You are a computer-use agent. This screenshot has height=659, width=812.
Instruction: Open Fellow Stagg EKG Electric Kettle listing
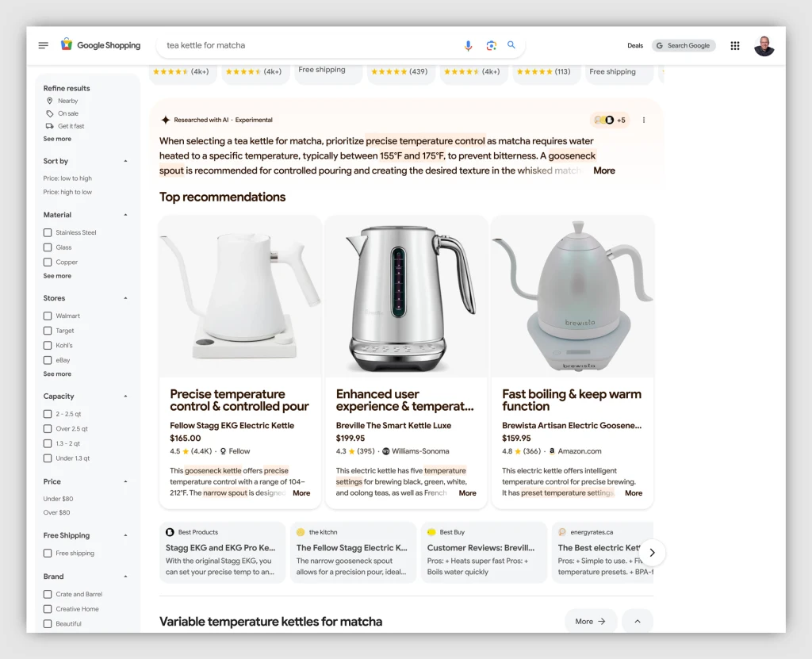[x=232, y=425]
